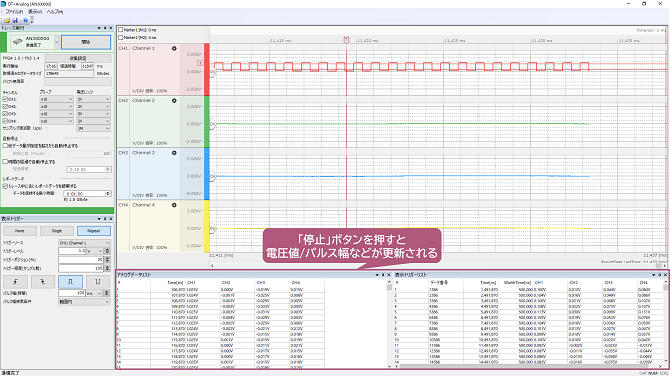This screenshot has width=670, height=376.
Task: Click Channel 1 zero-volt ground marker
Action: [212, 72]
